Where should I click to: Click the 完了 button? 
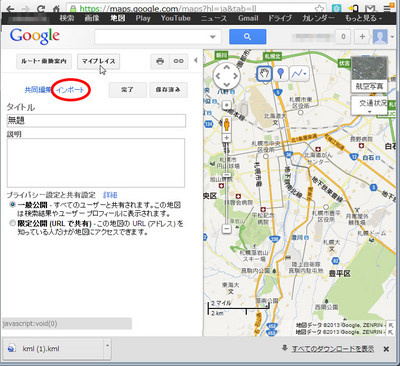[128, 90]
